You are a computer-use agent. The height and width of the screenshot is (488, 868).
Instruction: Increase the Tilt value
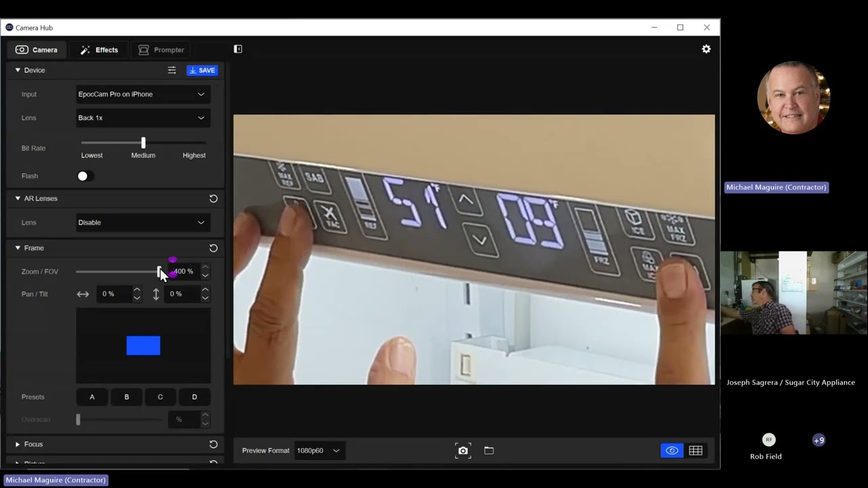205,289
